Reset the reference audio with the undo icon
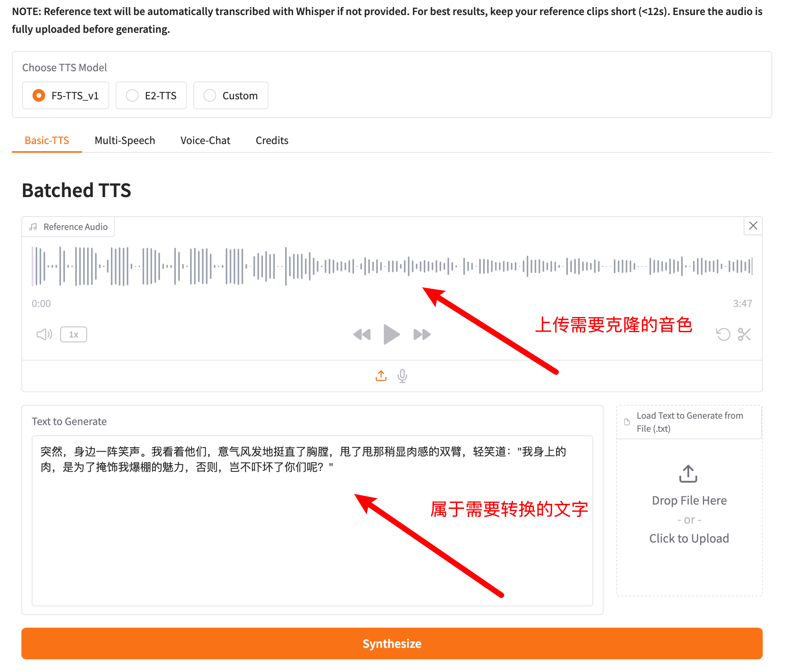 [x=724, y=334]
